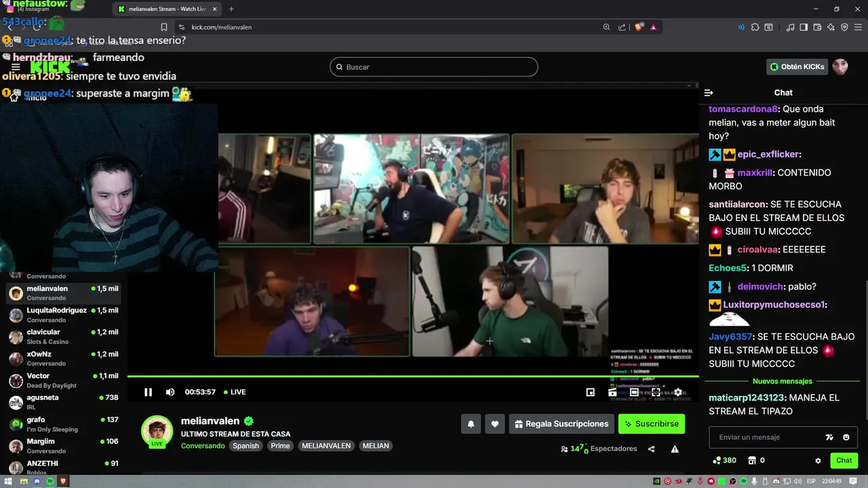Open the clavicular channel in sidebar

(64, 336)
